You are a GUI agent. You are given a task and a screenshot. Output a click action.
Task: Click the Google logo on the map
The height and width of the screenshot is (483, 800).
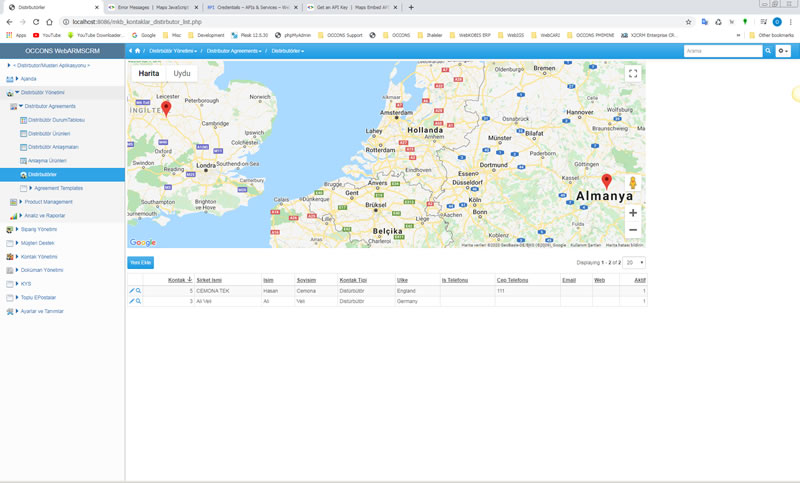142,242
